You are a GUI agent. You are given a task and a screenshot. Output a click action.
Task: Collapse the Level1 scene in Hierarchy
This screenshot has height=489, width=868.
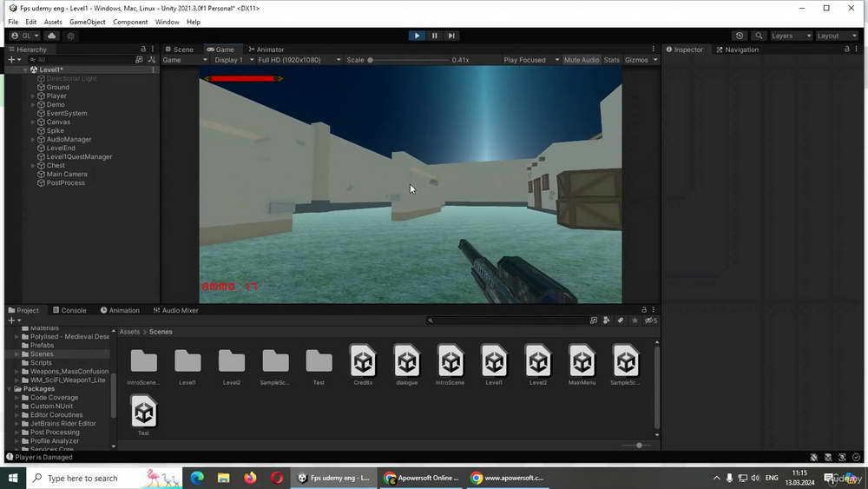(25, 69)
